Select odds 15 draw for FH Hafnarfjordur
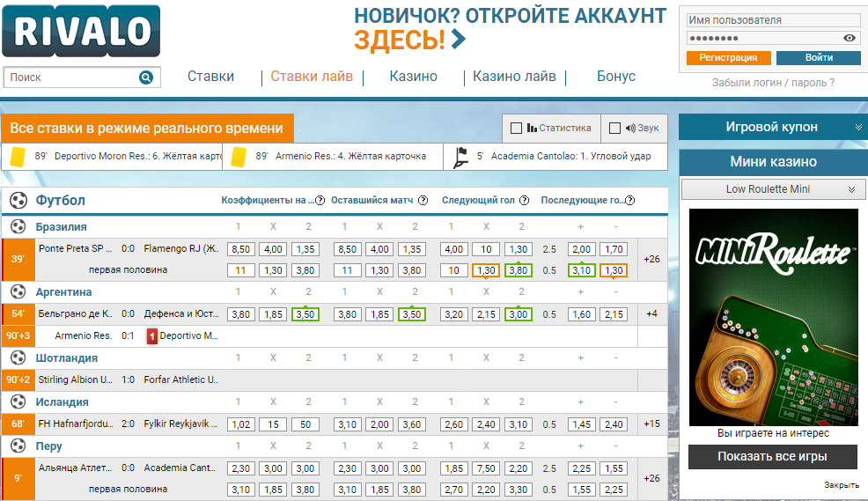 273,424
